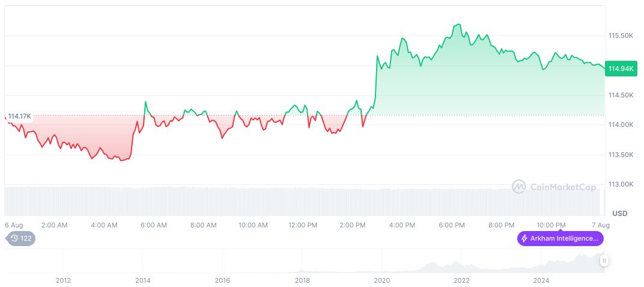Screen dimensions: 644x287
Task: Click the 122 events count badge
Action: [20, 238]
